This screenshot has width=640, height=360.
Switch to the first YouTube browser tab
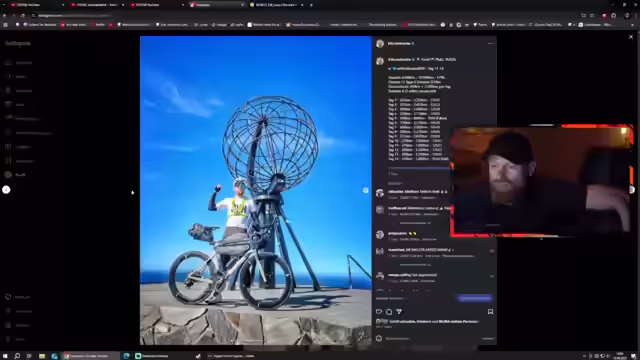[x=37, y=5]
